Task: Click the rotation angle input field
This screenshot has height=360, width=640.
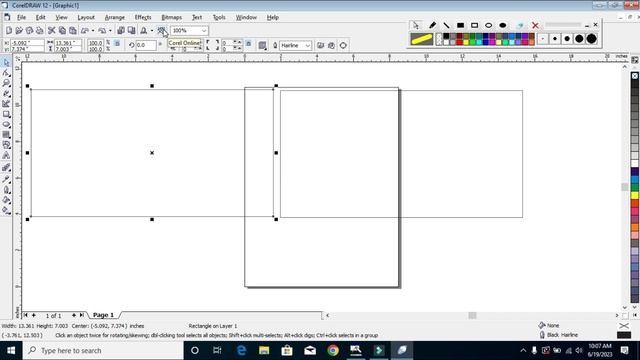Action: [x=146, y=45]
